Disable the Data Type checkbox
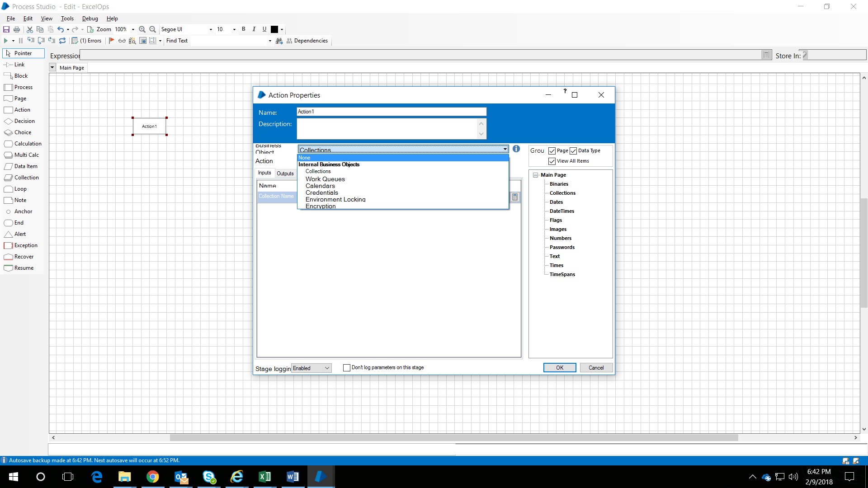Screen dimensions: 868x488 pos(574,150)
